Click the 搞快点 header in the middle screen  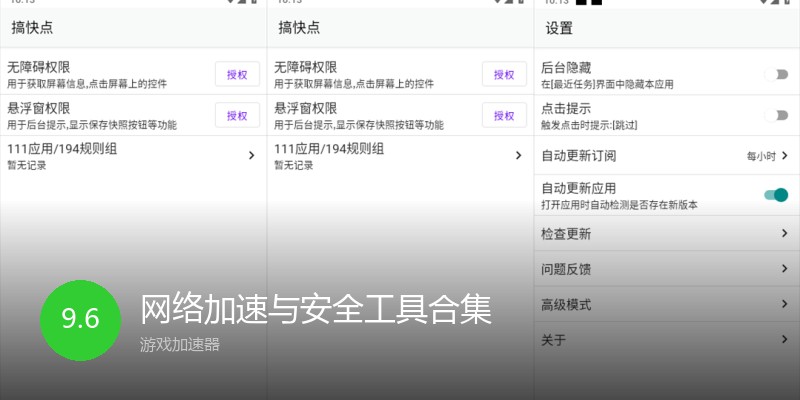[299, 28]
